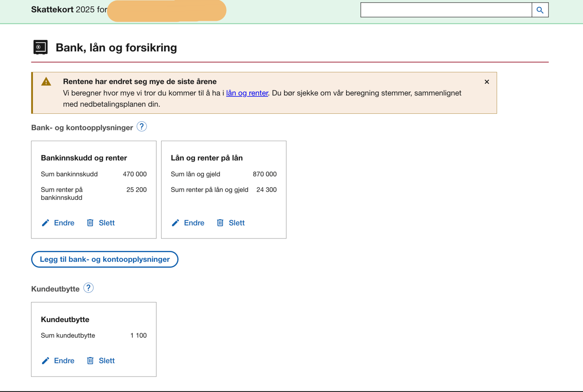Click pencil icon in Lån og renter card
This screenshot has height=392, width=583.
(x=176, y=223)
